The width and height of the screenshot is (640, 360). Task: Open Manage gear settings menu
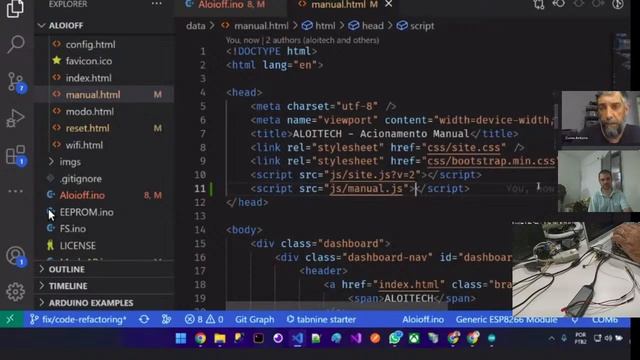click(x=16, y=291)
